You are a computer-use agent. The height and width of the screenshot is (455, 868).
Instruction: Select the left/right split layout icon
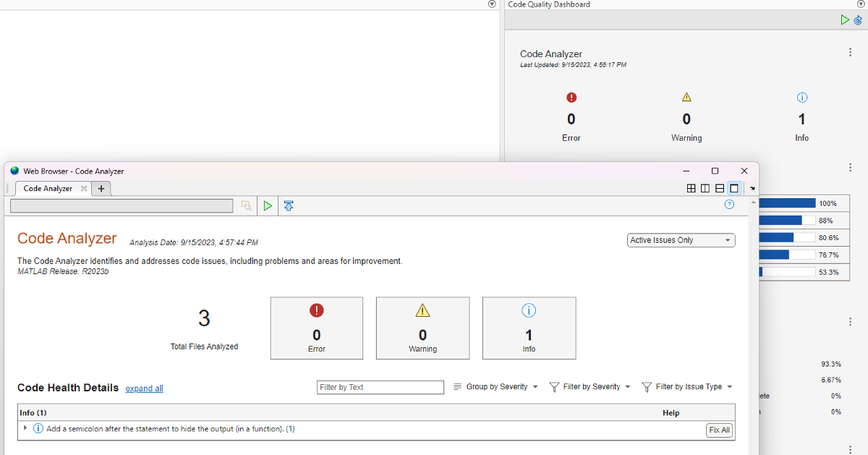click(705, 188)
